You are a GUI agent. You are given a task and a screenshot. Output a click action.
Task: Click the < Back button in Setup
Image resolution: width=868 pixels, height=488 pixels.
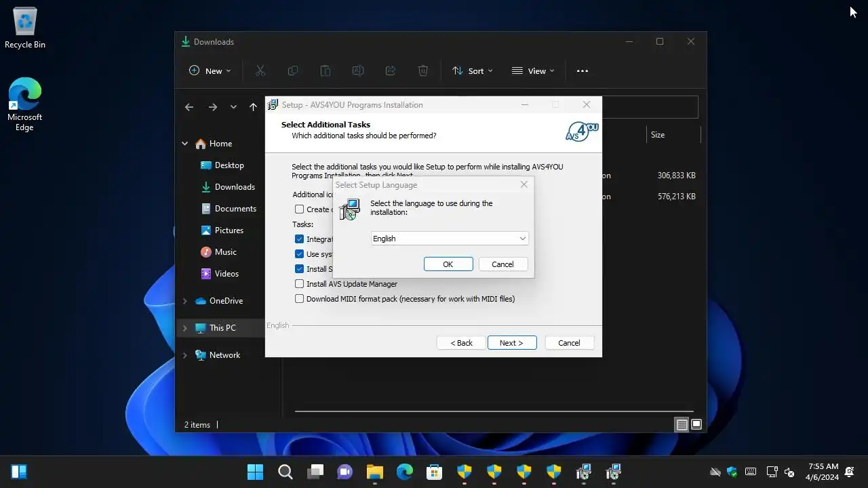pyautogui.click(x=461, y=343)
